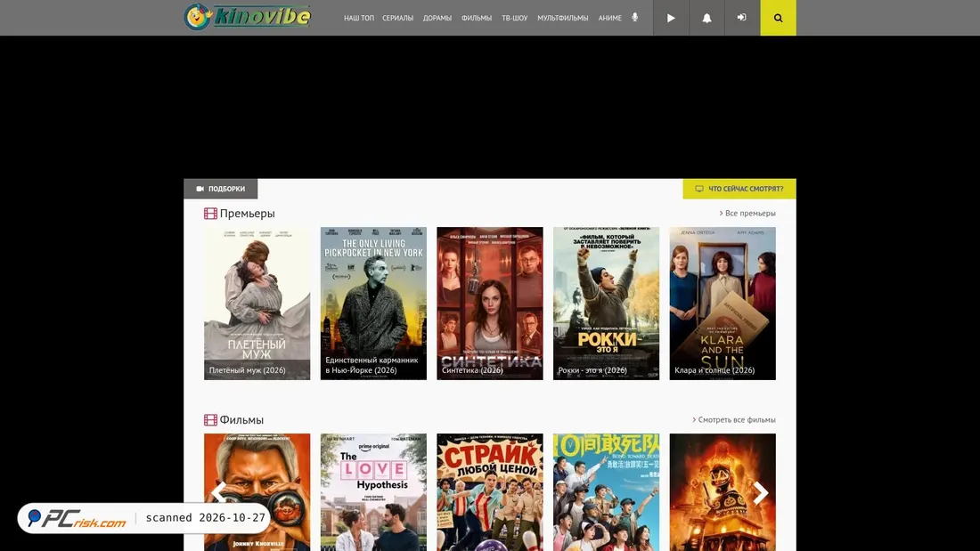The height and width of the screenshot is (551, 980).
Task: Open the Chinese-titled movie poster in Фильмы
Action: click(606, 492)
